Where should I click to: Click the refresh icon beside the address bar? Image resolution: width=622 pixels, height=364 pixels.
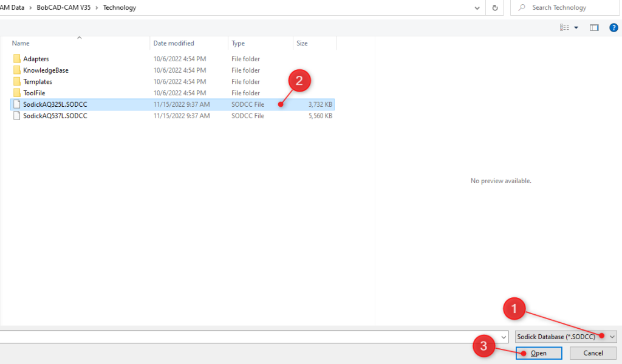[x=495, y=8]
